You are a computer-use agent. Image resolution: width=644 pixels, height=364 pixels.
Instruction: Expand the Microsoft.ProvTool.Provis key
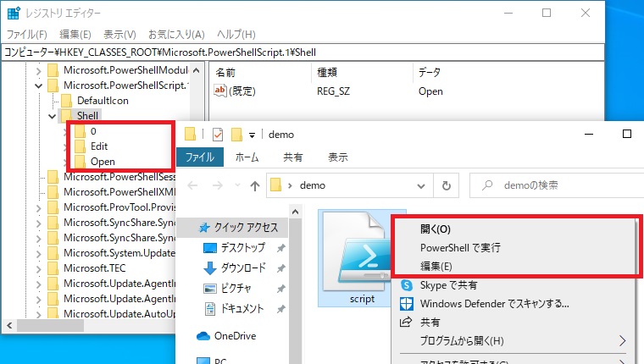tap(39, 208)
